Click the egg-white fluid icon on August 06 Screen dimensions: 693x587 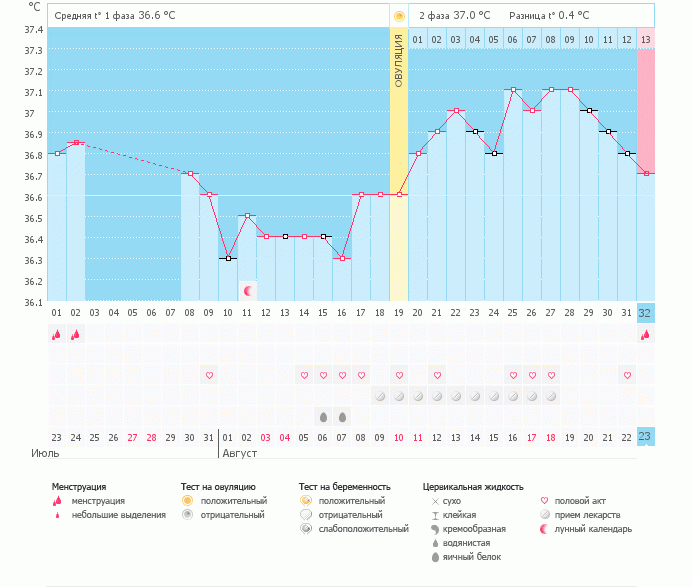click(323, 417)
